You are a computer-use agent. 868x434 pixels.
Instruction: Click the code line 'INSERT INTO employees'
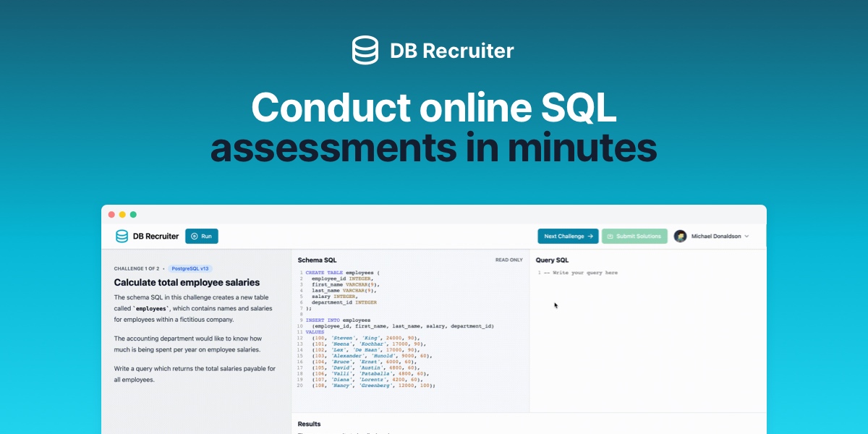[x=338, y=320]
